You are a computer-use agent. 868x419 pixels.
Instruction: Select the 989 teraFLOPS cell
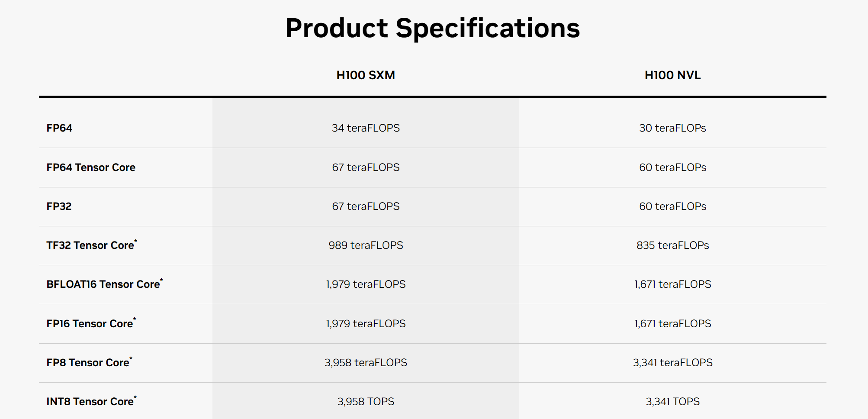pos(366,245)
